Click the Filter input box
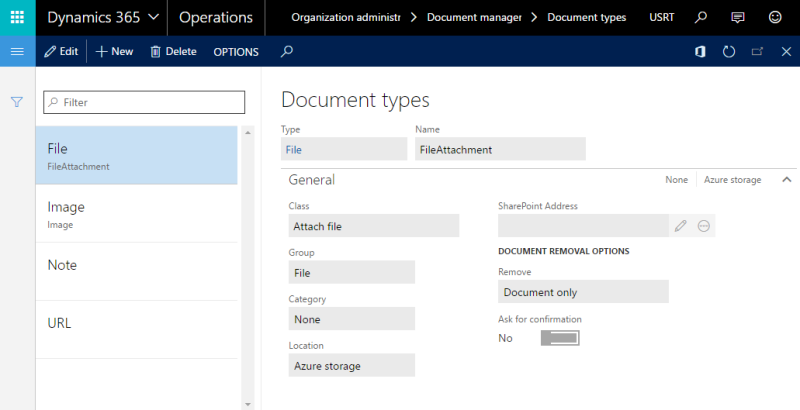 144,102
